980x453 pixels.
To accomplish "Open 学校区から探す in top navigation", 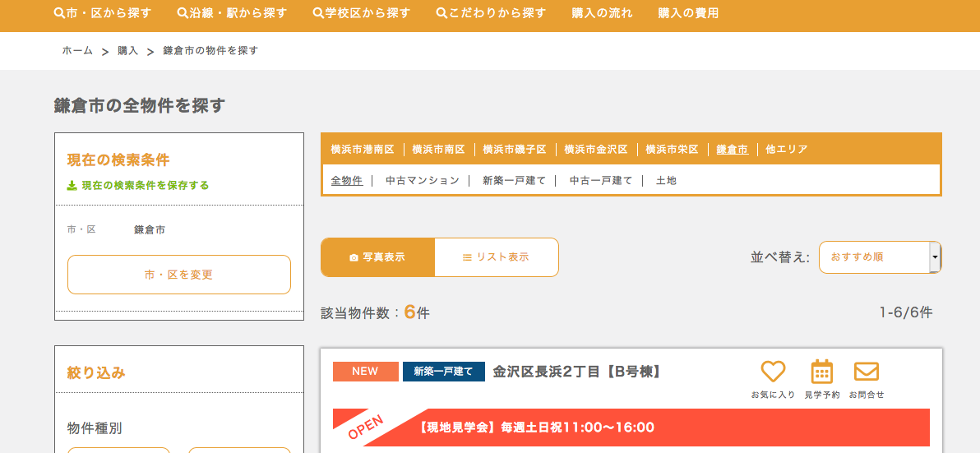I will [x=362, y=13].
